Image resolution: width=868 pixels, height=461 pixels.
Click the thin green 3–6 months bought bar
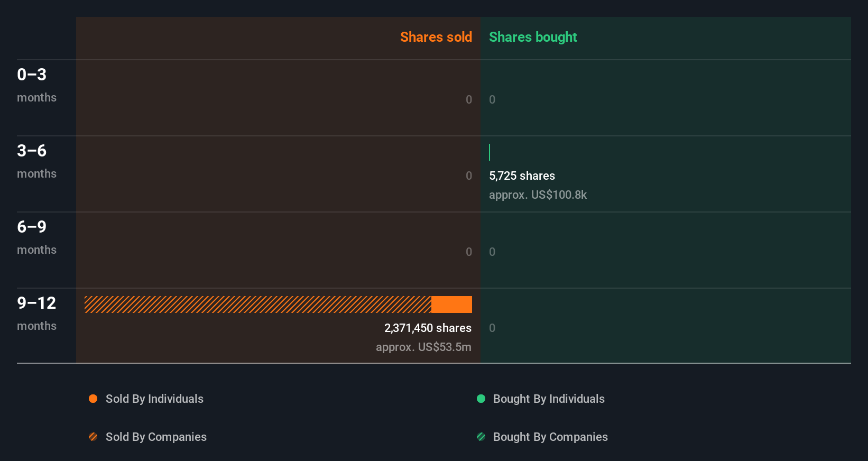click(x=490, y=152)
